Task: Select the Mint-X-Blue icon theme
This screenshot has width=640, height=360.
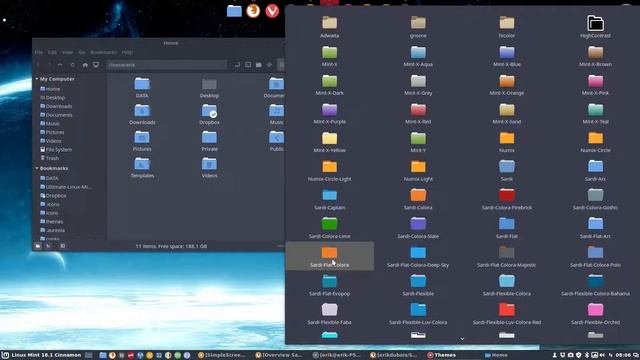Action: pos(507,56)
